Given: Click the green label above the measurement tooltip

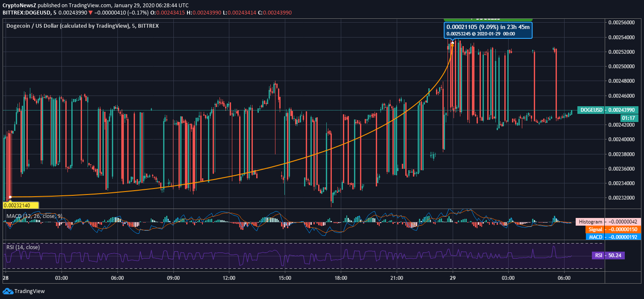Looking at the screenshot, I should 488,19.
